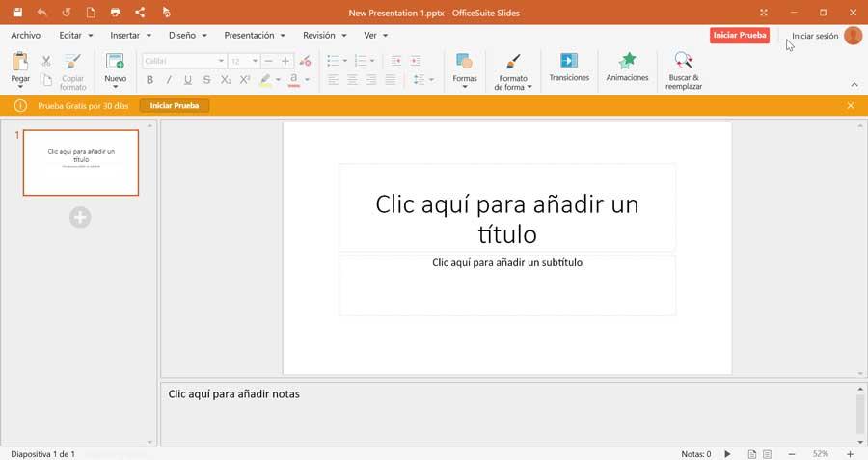Center align text

pyautogui.click(x=352, y=80)
